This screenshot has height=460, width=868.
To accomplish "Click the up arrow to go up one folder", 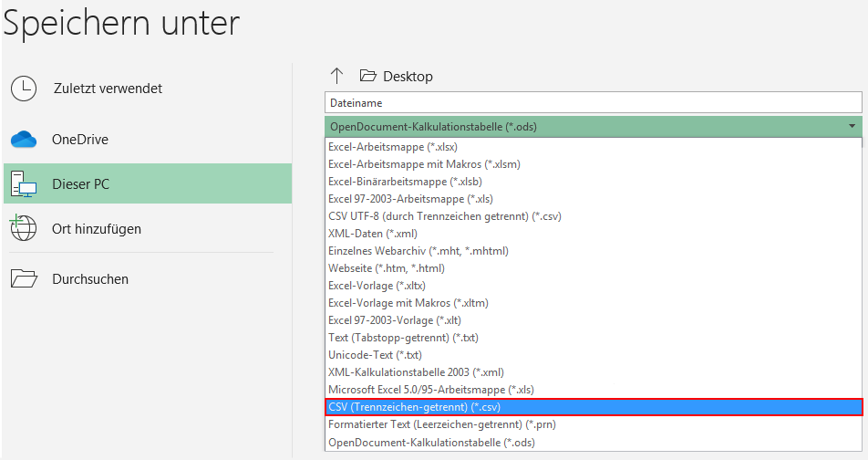I will (336, 76).
